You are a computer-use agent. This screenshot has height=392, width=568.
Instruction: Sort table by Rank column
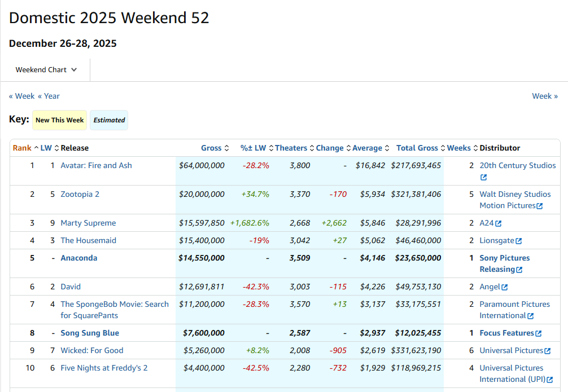(22, 148)
